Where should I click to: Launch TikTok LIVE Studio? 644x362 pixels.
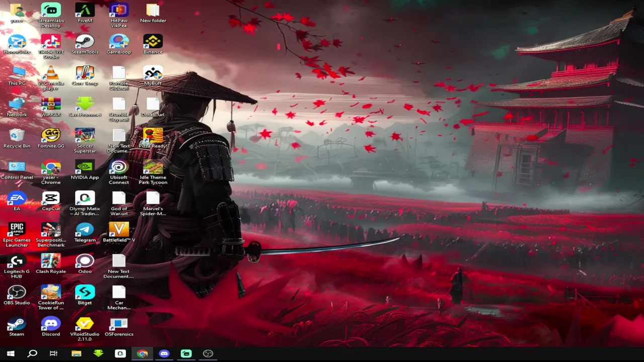(51, 47)
